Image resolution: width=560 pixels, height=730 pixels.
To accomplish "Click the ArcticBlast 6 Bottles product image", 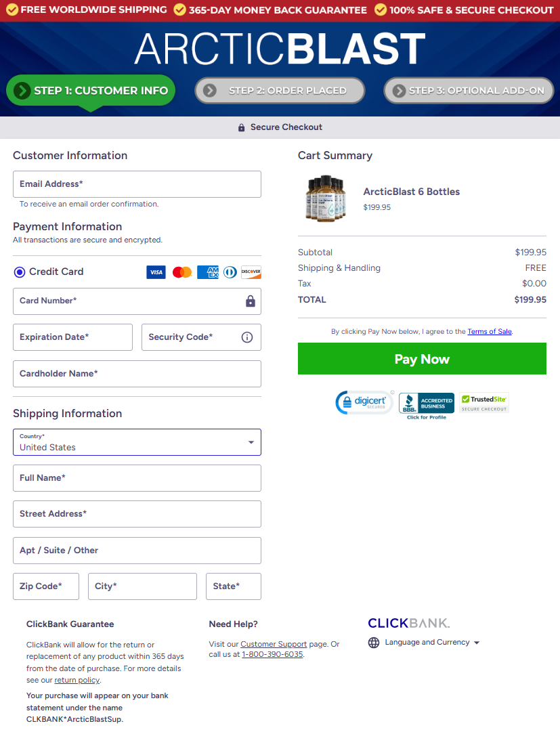I will [326, 198].
